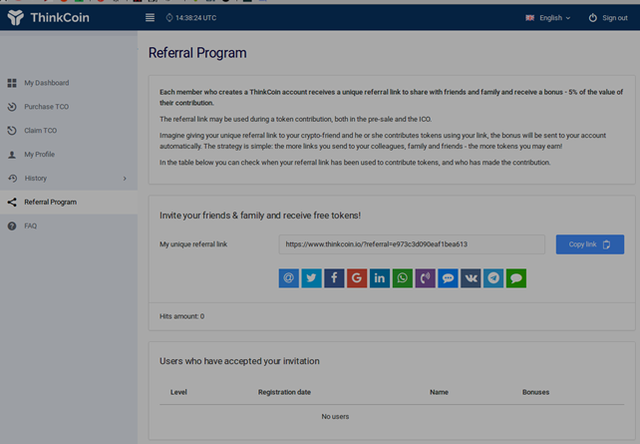This screenshot has height=444, width=640.
Task: Open the English language dropdown
Action: click(x=548, y=18)
